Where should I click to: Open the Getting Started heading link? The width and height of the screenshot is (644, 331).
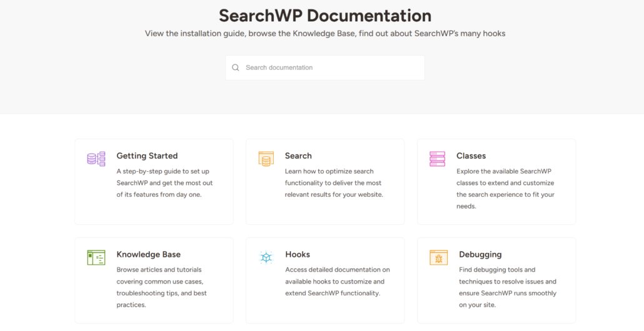click(147, 156)
